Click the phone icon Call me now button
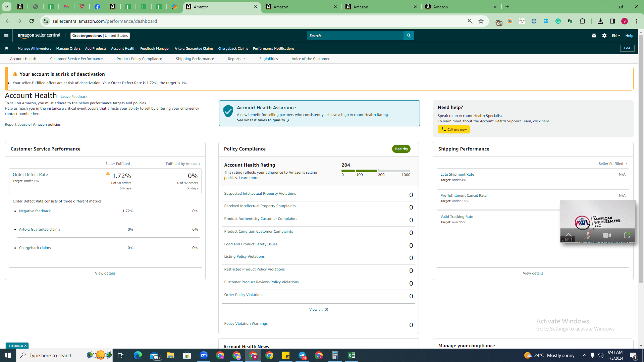The width and height of the screenshot is (644, 362). click(453, 129)
